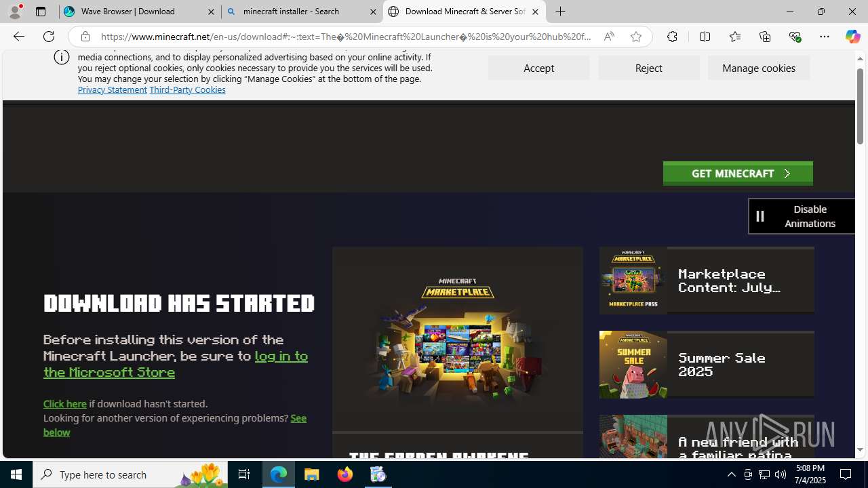Click the GET MINECRAFT green button
Image resolution: width=868 pixels, height=488 pixels.
[x=738, y=174]
